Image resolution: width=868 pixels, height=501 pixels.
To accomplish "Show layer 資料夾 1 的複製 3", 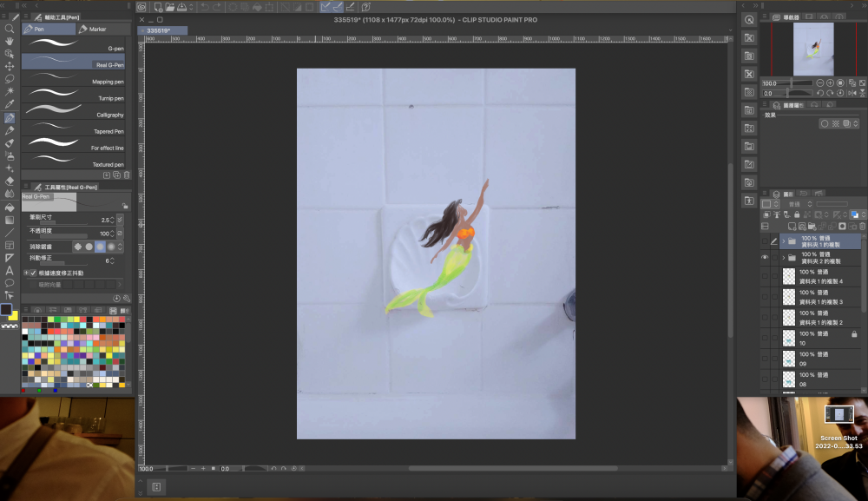I will tap(765, 297).
